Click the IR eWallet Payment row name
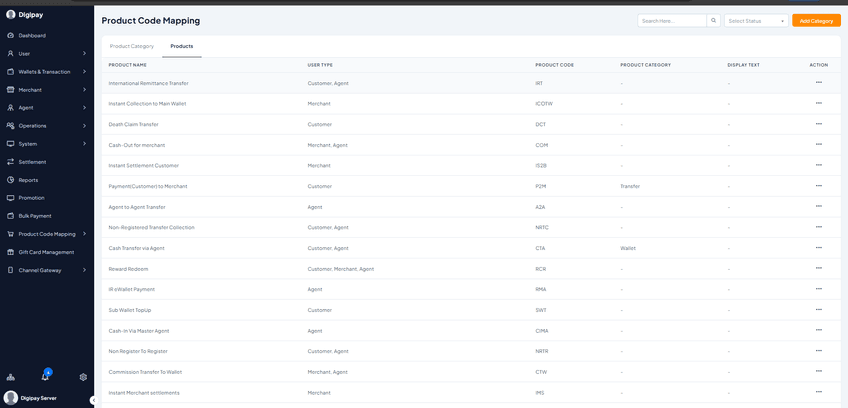 coord(132,289)
